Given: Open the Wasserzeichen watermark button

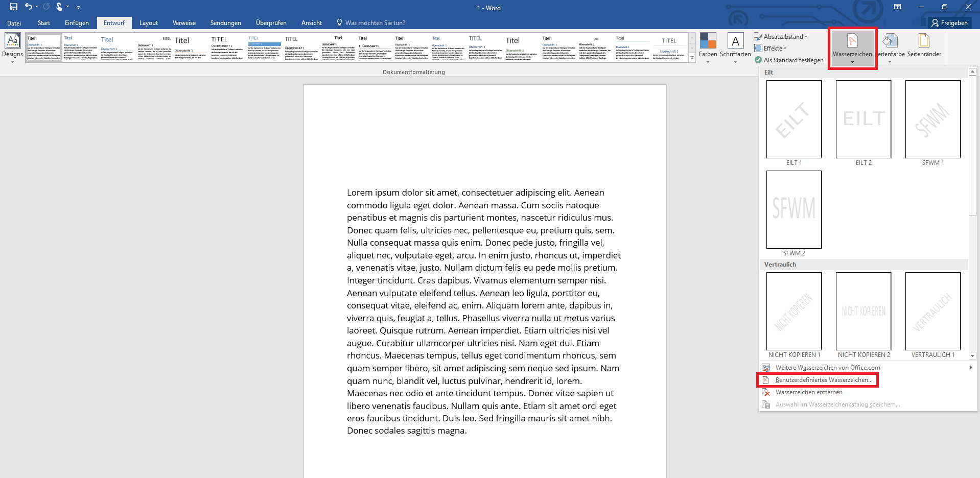Looking at the screenshot, I should point(852,47).
